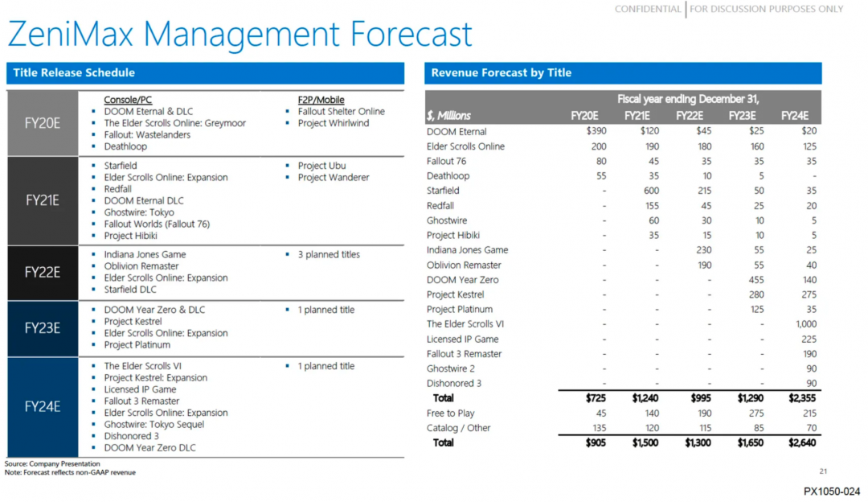The height and width of the screenshot is (502, 868).
Task: Click the FY22E black year block
Action: (43, 272)
